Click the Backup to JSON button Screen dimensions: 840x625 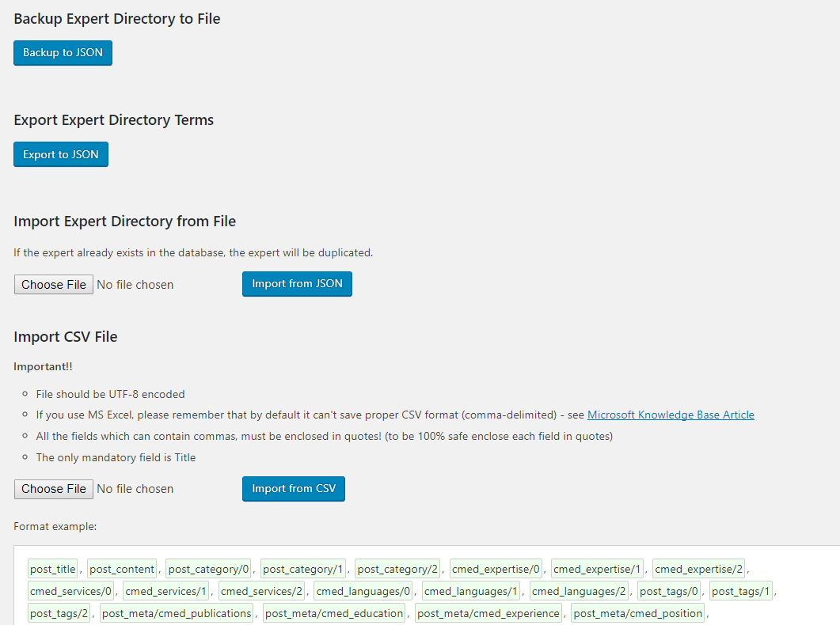pyautogui.click(x=63, y=53)
